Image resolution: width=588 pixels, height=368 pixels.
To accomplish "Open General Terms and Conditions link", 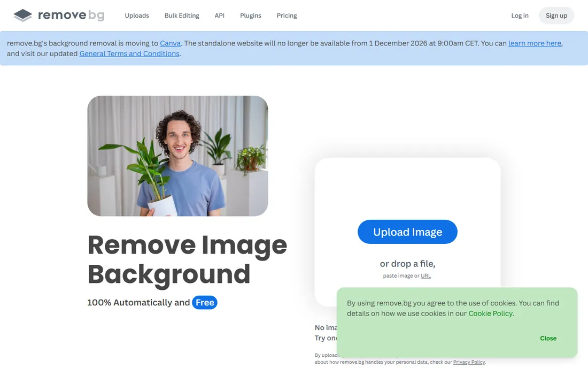I will pos(129,53).
